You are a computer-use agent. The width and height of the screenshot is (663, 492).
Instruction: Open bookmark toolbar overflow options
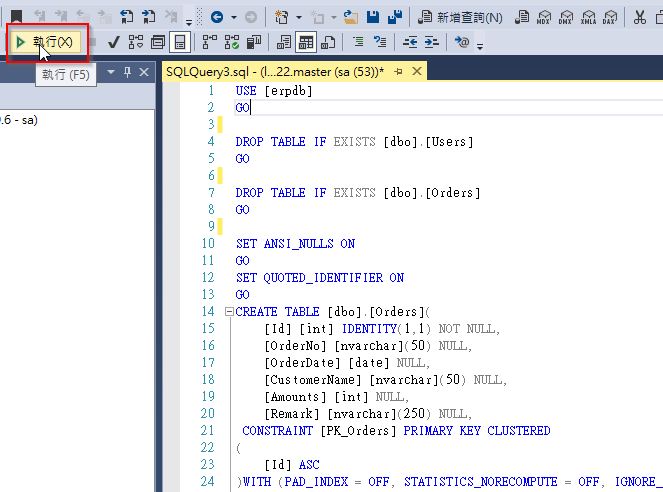coord(189,22)
